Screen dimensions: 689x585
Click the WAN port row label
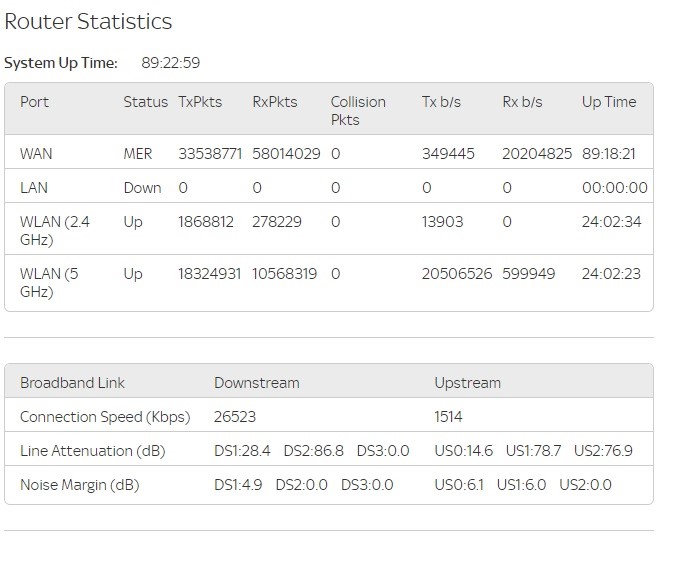tap(36, 154)
